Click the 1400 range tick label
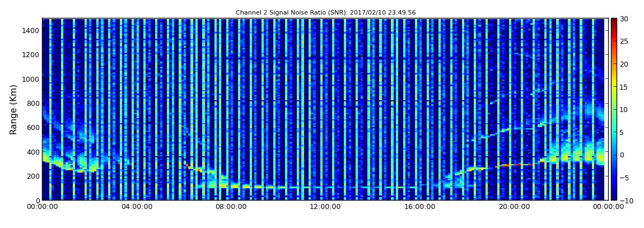The height and width of the screenshot is (228, 644). pyautogui.click(x=31, y=30)
